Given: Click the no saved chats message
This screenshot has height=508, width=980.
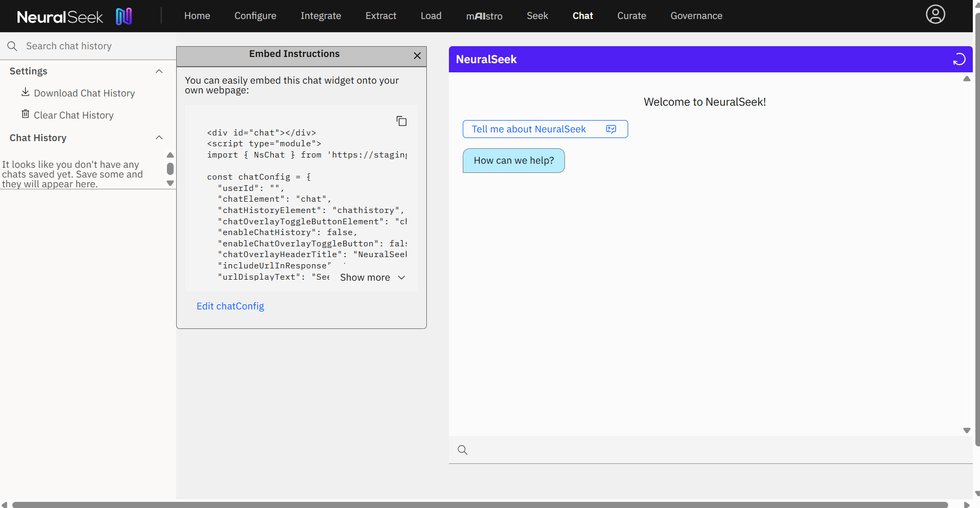Looking at the screenshot, I should 72,174.
